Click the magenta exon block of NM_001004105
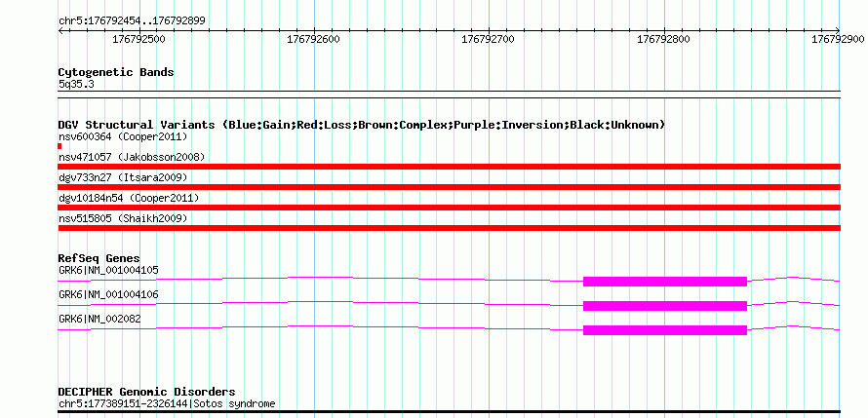Image resolution: width=868 pixels, height=418 pixels. (x=665, y=282)
